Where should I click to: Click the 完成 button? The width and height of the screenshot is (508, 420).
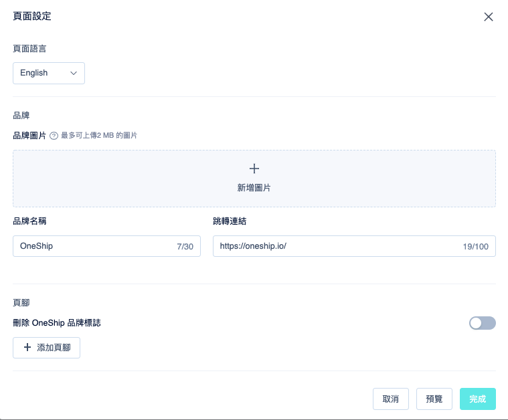477,399
